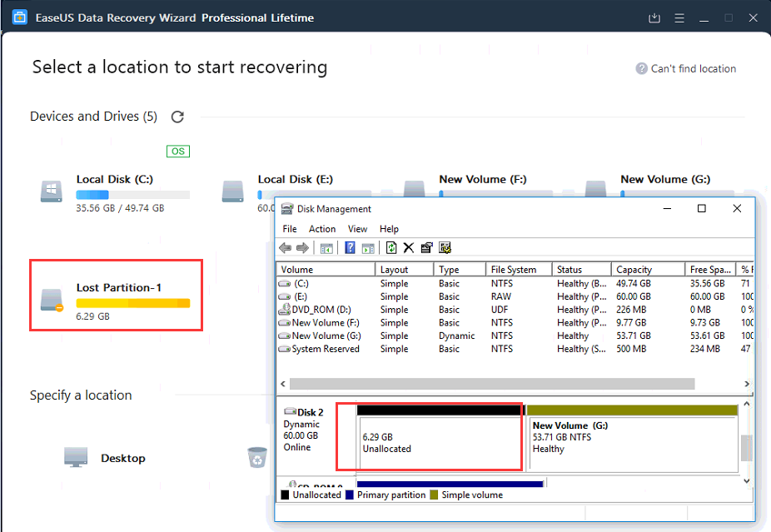Image resolution: width=771 pixels, height=532 pixels.
Task: Click the Recycle Bin icon
Action: [x=257, y=457]
